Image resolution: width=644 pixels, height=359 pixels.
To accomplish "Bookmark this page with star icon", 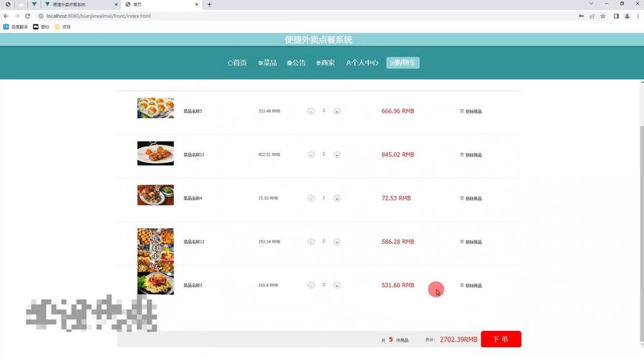I will coord(603,16).
